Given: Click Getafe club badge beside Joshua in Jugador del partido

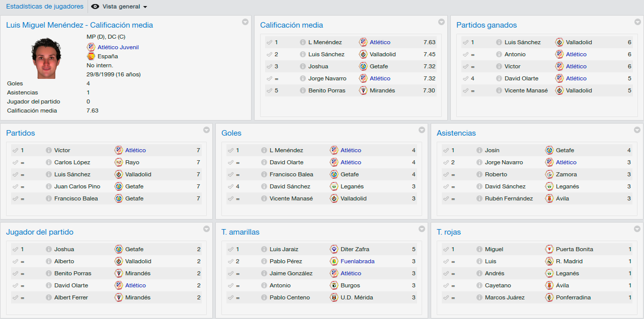Looking at the screenshot, I should pyautogui.click(x=119, y=249).
